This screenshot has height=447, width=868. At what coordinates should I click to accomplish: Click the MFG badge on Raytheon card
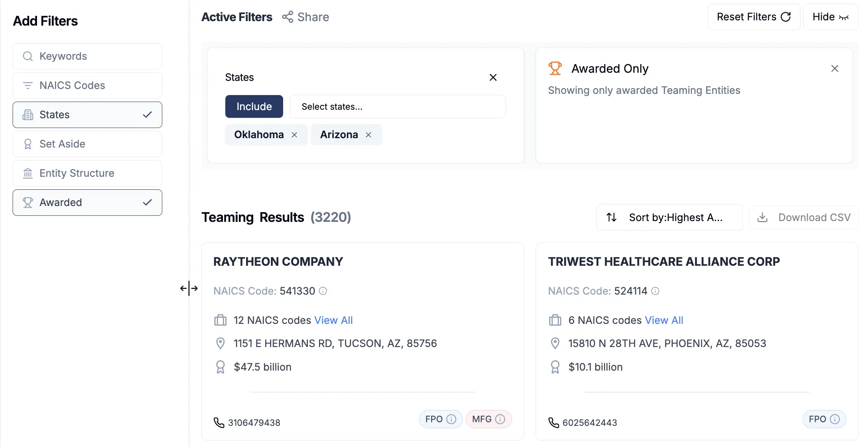[x=489, y=419]
